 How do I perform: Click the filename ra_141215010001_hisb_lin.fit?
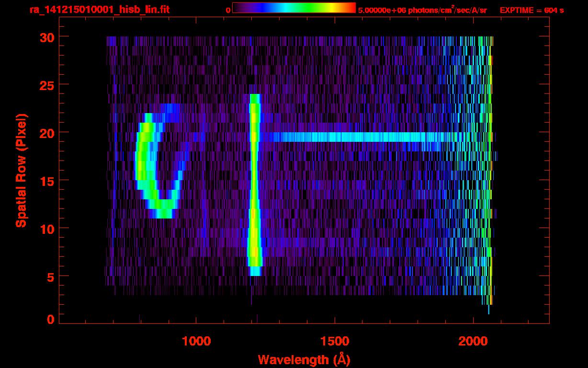99,10
